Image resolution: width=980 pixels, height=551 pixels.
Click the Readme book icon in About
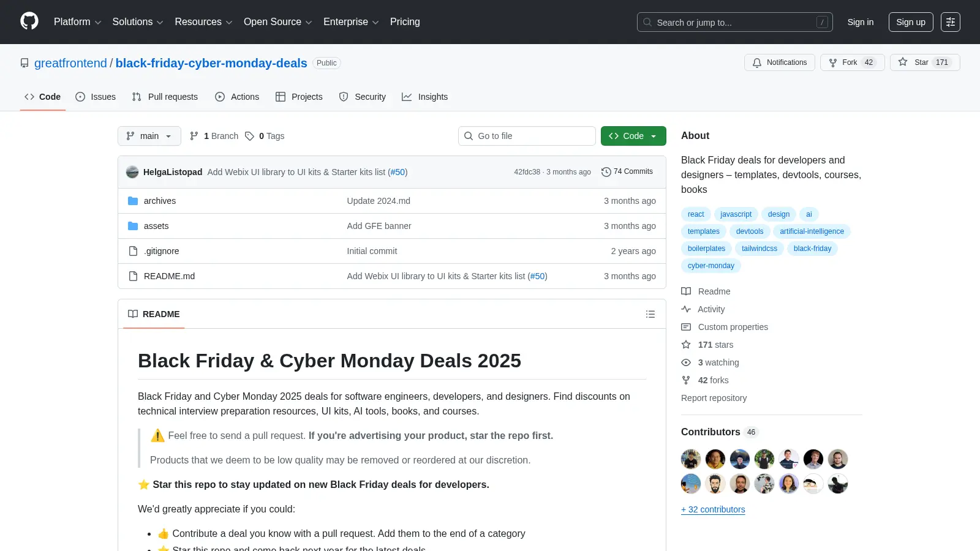coord(686,291)
